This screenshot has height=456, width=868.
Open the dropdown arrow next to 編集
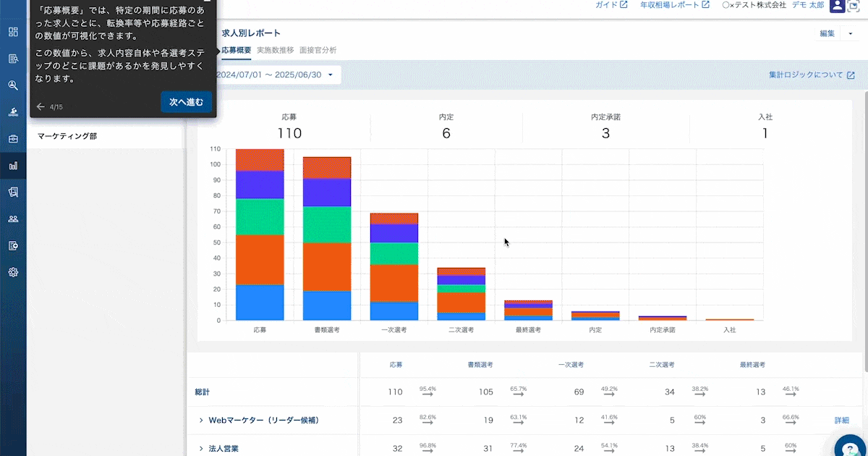pos(851,33)
